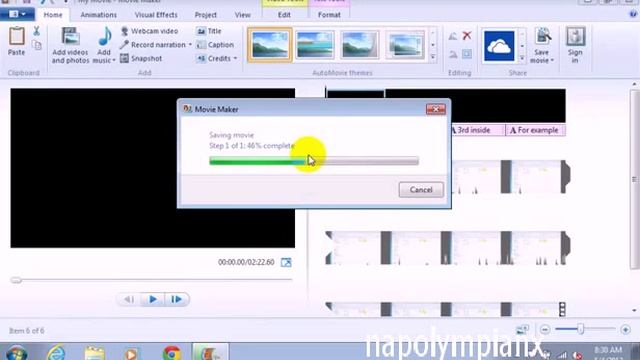
Task: Open File Explorer from the taskbar
Action: click(x=94, y=353)
